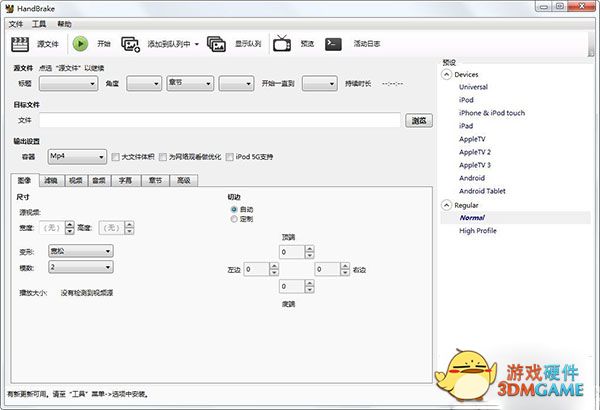Select the Normal preset
The width and height of the screenshot is (600, 410).
click(472, 217)
